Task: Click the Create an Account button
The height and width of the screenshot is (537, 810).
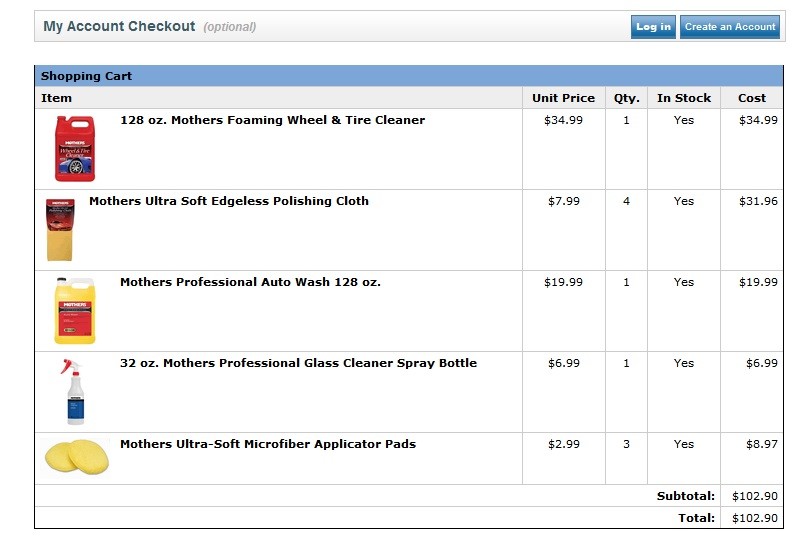Action: (x=729, y=27)
